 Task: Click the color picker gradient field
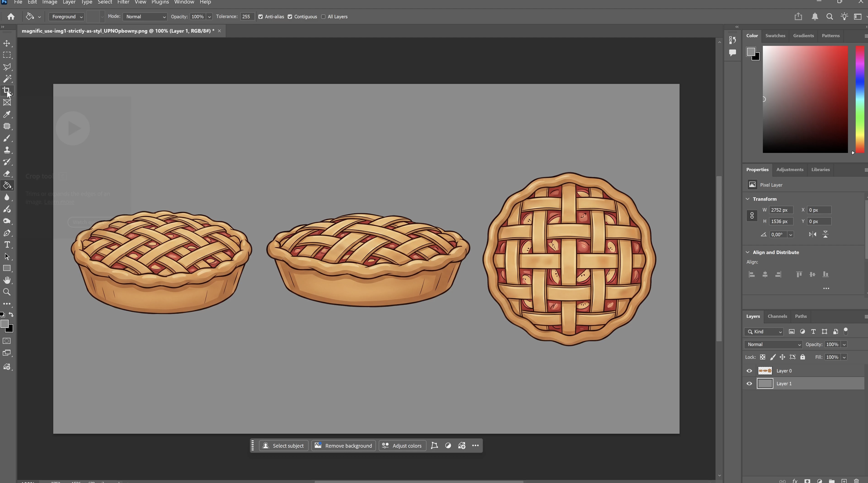pos(805,99)
